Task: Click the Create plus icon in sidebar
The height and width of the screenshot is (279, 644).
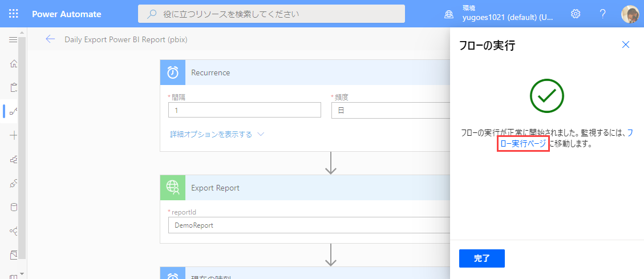Action: (13, 135)
